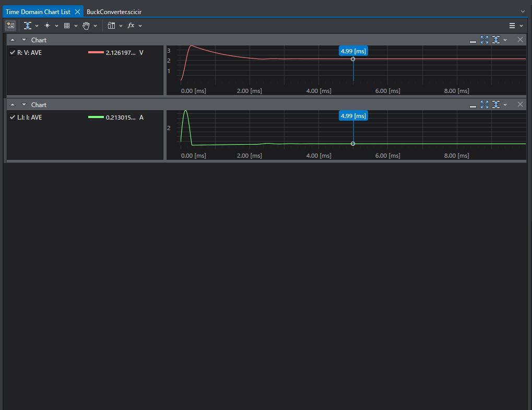Click the toolbar vertical fit icon

click(x=28, y=26)
